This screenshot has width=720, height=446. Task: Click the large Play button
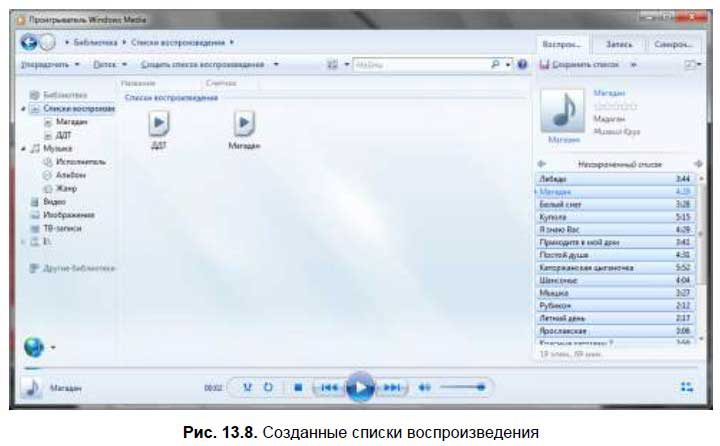[360, 388]
